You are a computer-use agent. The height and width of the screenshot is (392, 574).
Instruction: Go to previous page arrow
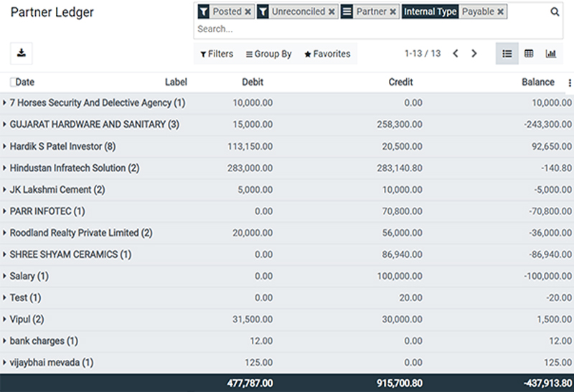coord(455,54)
